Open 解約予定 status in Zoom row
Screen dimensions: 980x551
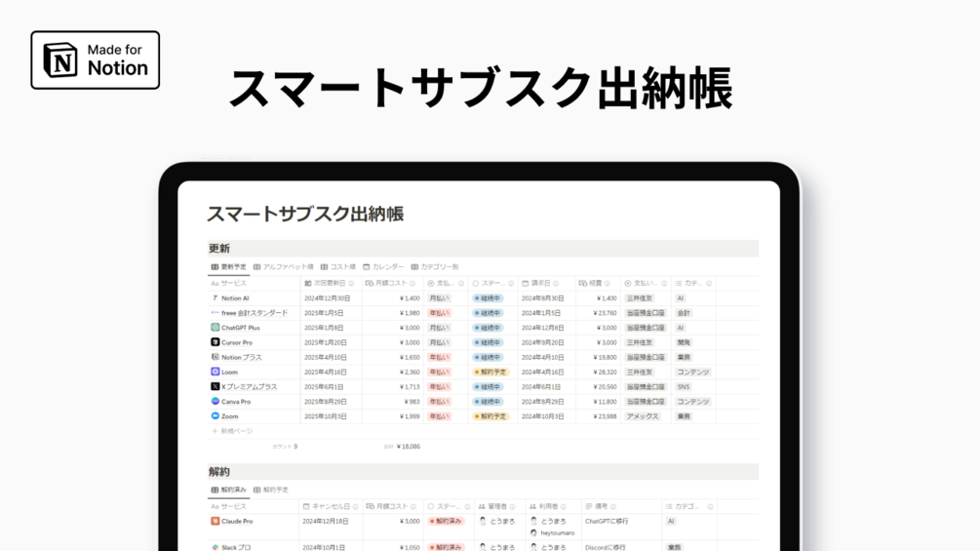(x=490, y=416)
